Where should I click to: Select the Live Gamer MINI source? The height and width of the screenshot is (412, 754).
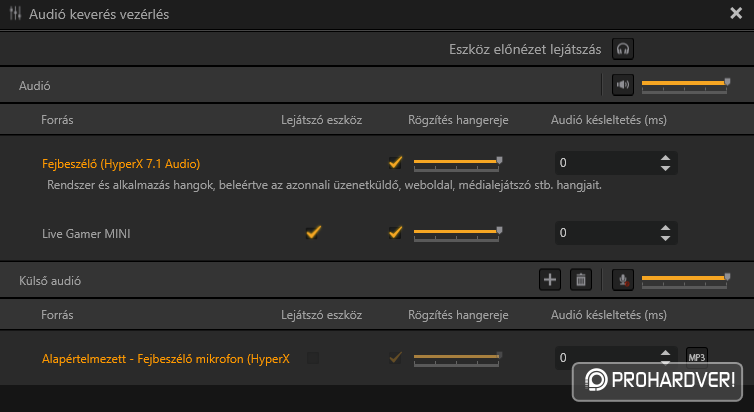point(86,234)
